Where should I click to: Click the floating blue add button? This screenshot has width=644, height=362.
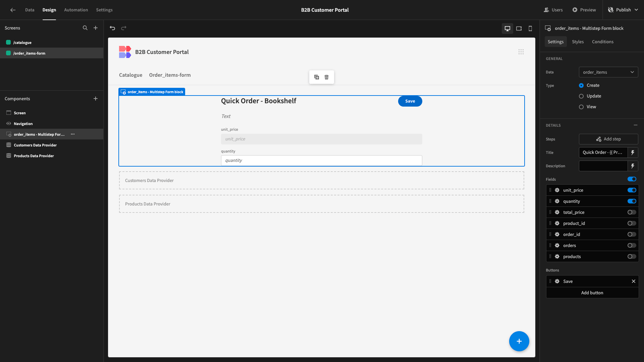(x=519, y=341)
